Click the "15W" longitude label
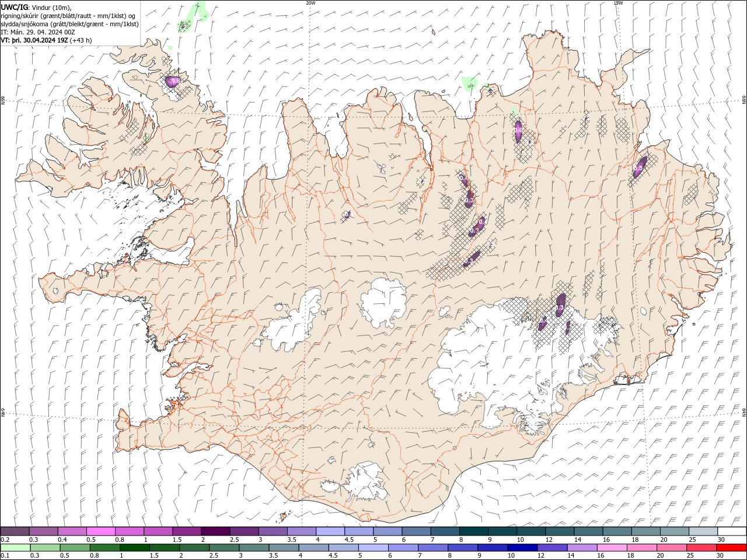 point(618,3)
